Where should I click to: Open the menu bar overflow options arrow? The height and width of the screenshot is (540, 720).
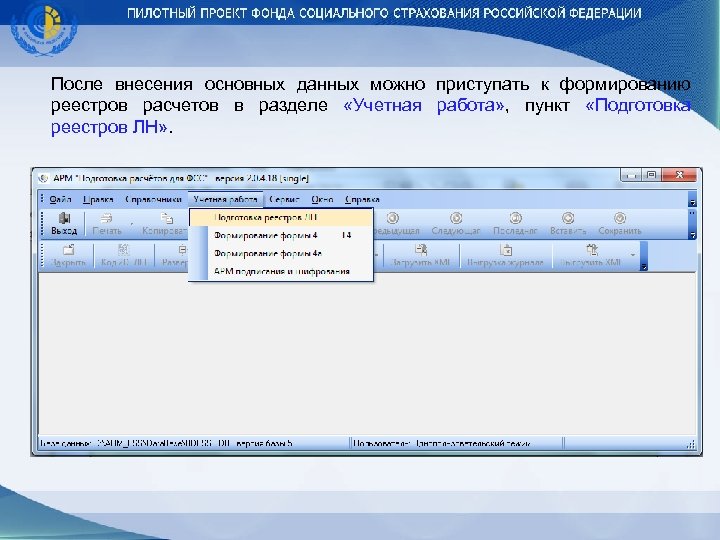click(x=692, y=200)
